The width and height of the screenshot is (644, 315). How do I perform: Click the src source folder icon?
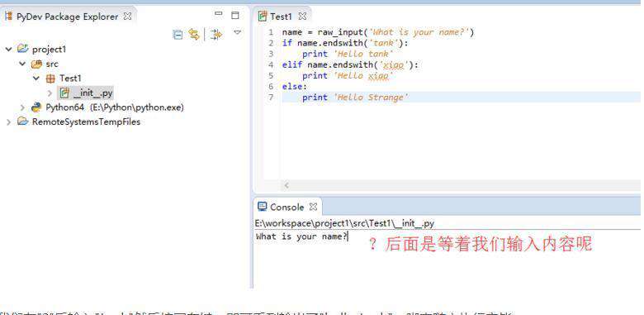[36, 64]
